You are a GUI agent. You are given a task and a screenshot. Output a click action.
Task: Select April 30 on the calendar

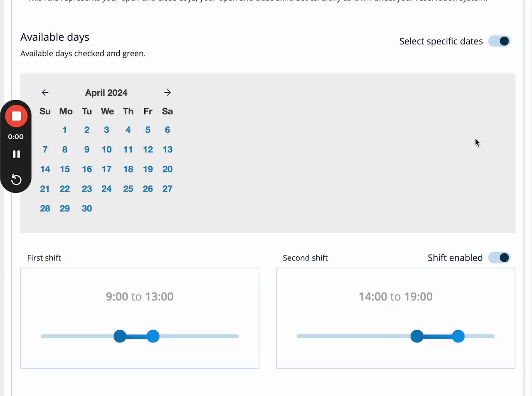tap(87, 209)
